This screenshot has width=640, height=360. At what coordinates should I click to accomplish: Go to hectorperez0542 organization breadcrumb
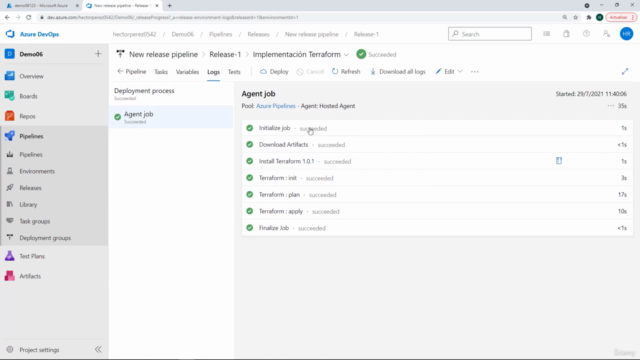(x=134, y=34)
